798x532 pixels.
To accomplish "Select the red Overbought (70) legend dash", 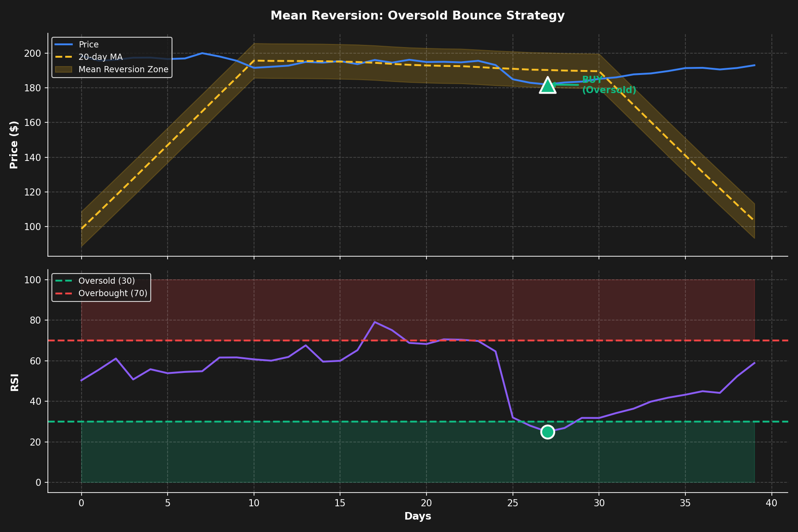I will [x=64, y=293].
